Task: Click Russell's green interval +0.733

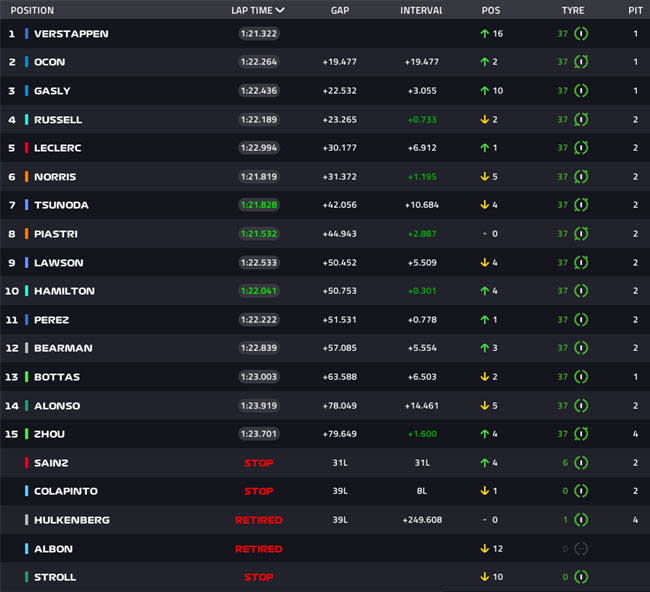Action: coord(422,120)
